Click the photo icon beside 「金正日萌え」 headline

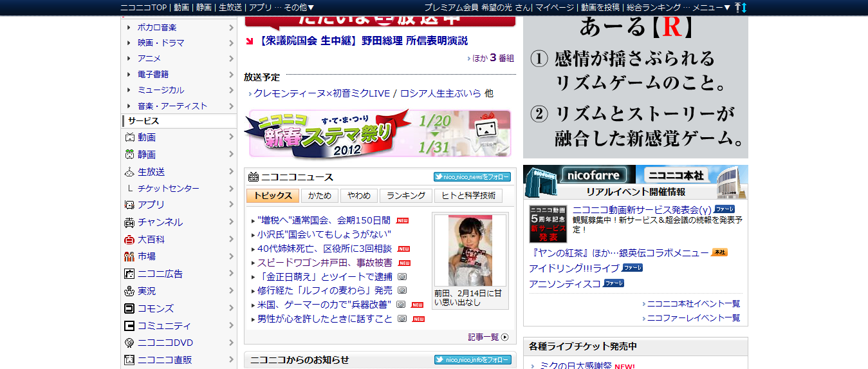tap(402, 276)
